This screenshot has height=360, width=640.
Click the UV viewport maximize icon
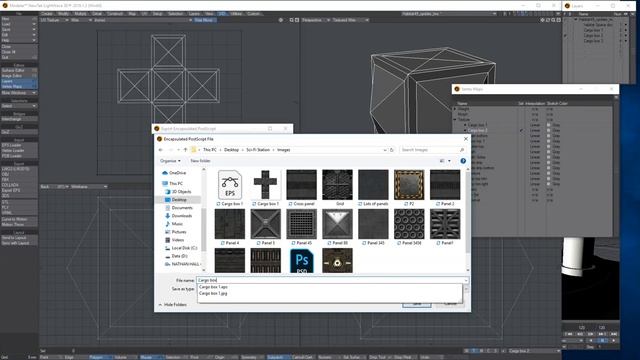(297, 20)
